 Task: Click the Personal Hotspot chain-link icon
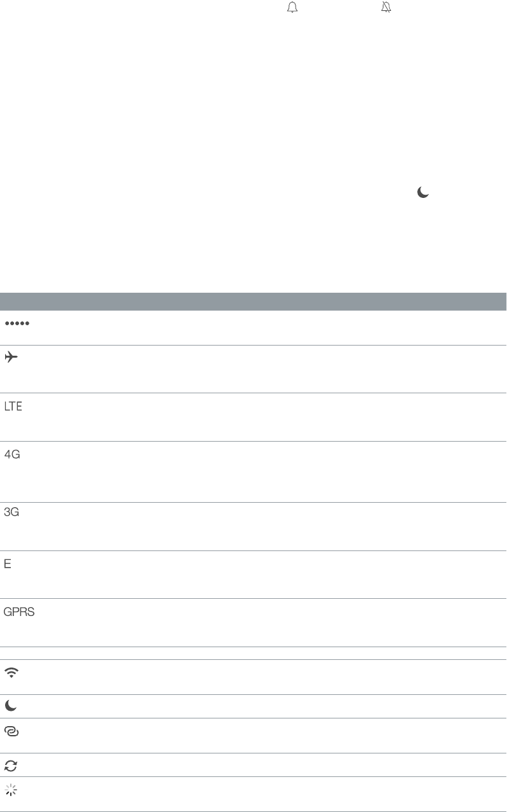pyautogui.click(x=11, y=732)
